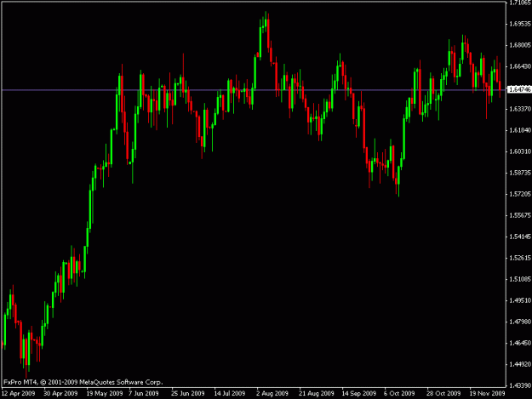532x399 pixels.
Task: Click the 1.57205 price axis label
Action: click(520, 194)
